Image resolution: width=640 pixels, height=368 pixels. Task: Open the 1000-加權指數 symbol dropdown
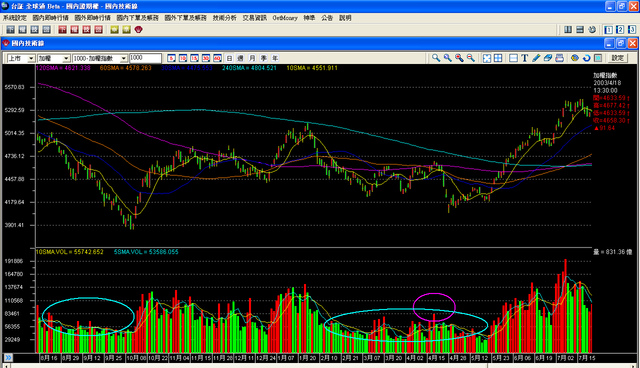pyautogui.click(x=100, y=58)
